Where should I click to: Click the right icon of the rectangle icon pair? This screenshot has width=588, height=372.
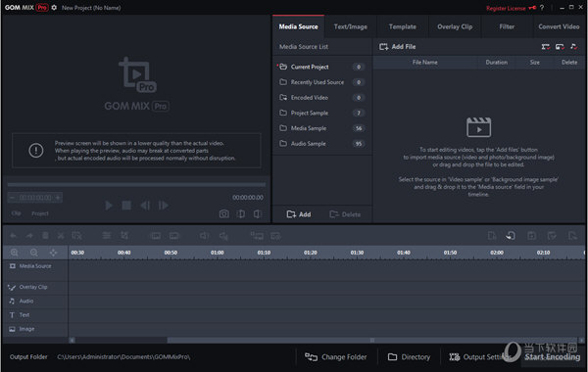[174, 236]
